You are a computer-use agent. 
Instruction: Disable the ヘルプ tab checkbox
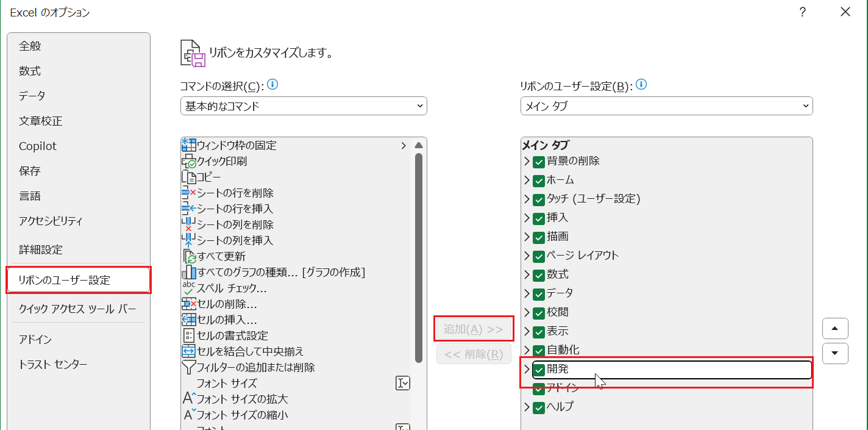pos(539,407)
